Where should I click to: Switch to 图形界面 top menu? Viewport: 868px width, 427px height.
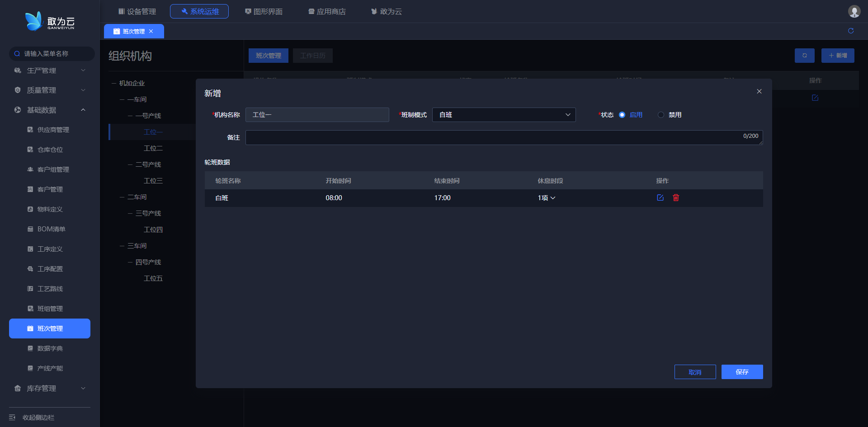(x=264, y=11)
